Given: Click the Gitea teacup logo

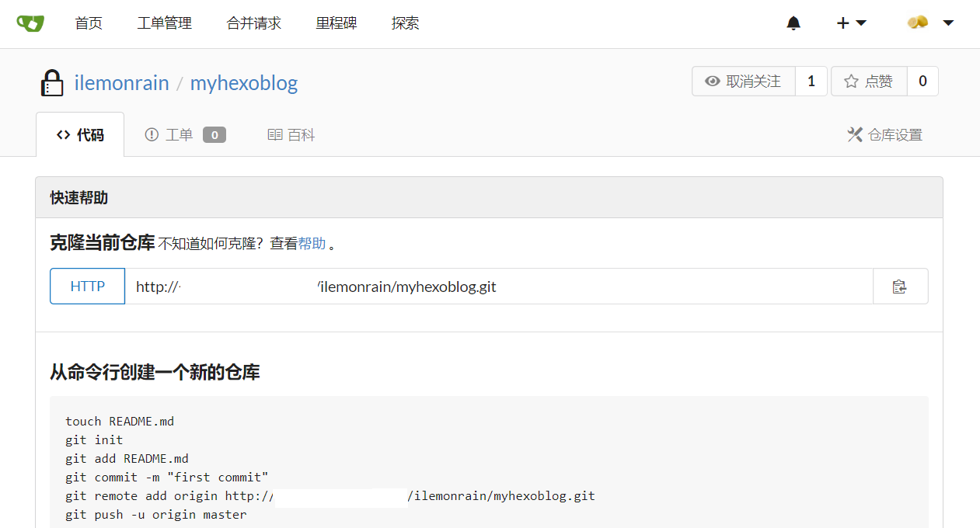Looking at the screenshot, I should pos(30,23).
